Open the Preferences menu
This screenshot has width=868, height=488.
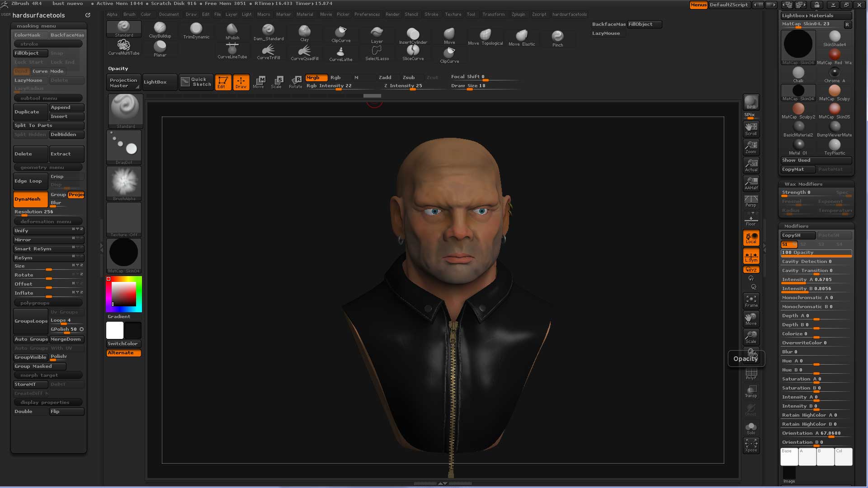click(x=367, y=14)
